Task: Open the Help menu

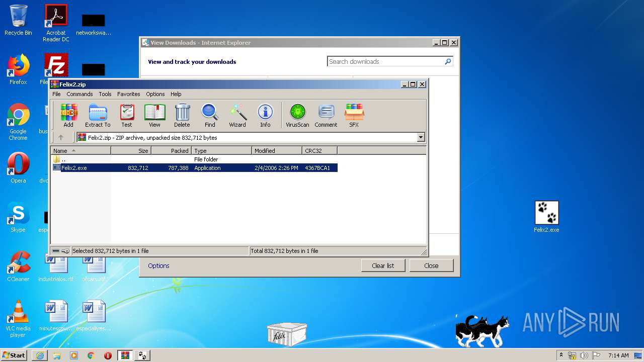Action: tap(176, 94)
